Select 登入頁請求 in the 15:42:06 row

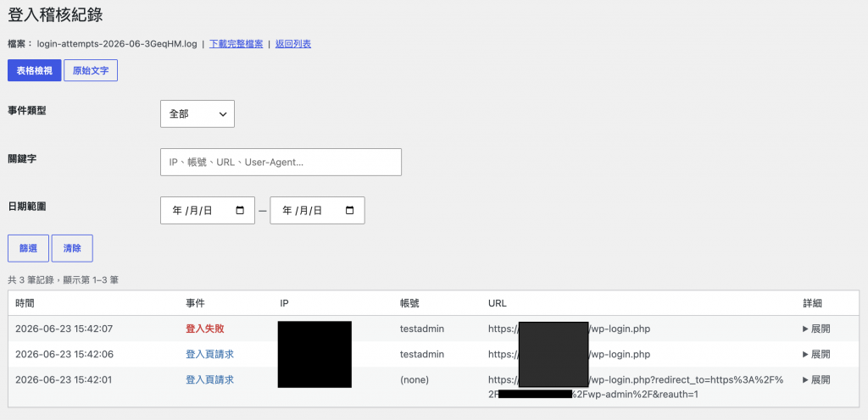[210, 354]
